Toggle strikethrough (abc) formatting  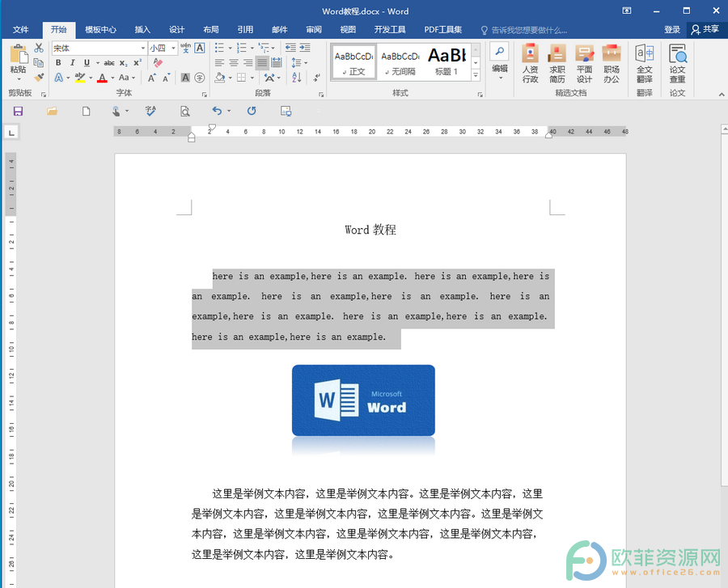(x=109, y=62)
